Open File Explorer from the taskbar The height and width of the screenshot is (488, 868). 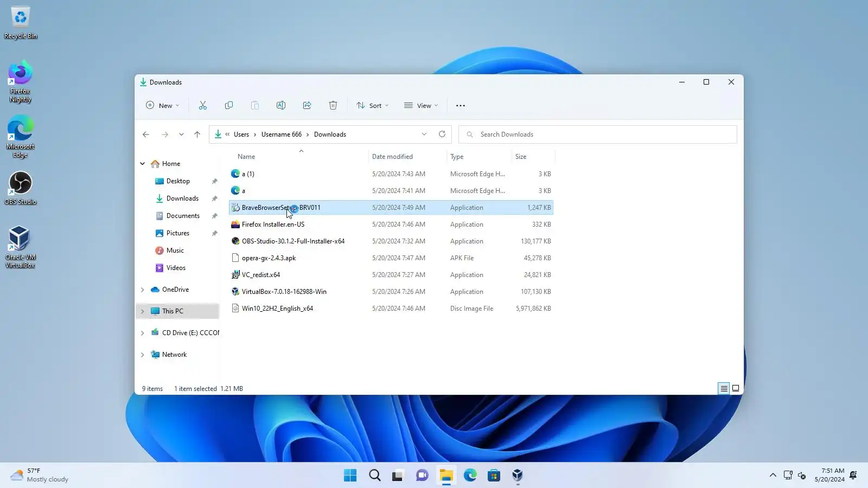(x=446, y=476)
